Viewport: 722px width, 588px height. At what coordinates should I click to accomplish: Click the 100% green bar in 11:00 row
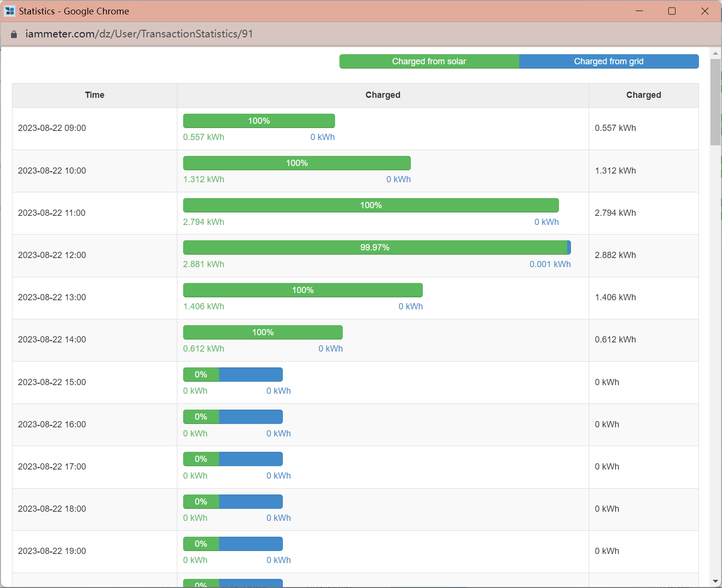click(x=371, y=205)
